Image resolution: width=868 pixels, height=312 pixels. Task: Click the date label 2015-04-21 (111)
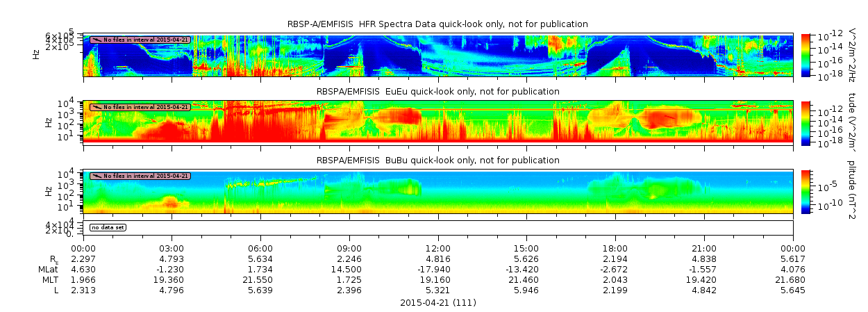438,303
